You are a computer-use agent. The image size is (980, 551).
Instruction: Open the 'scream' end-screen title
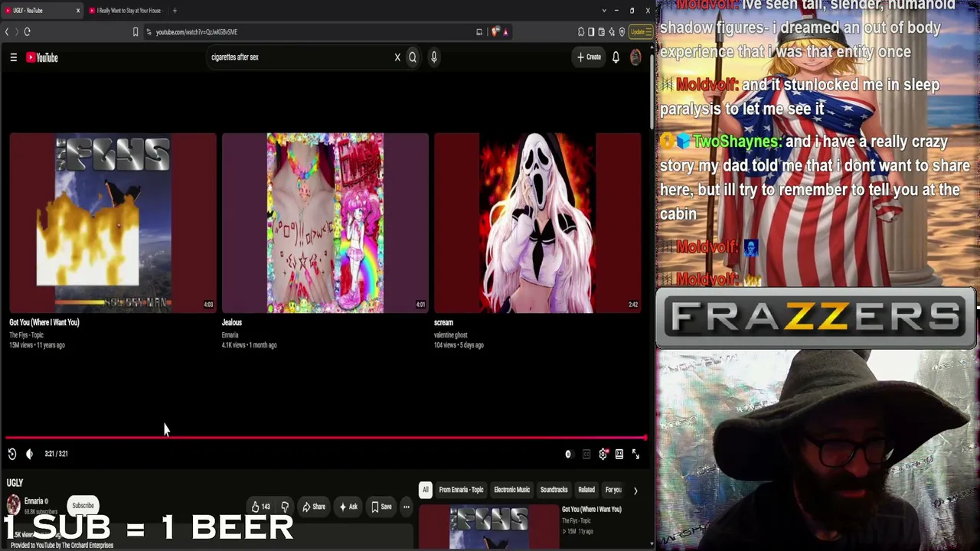click(443, 322)
